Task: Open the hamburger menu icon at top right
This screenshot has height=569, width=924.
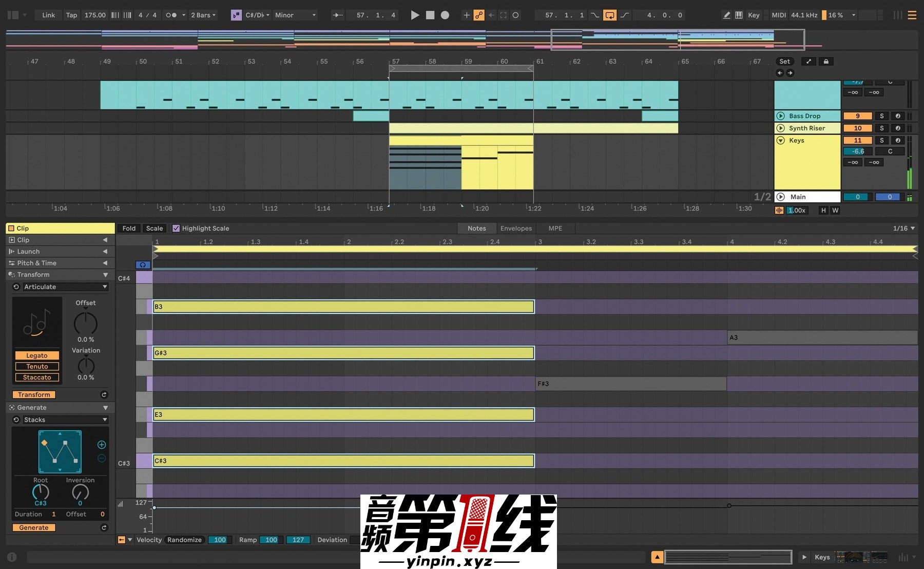Action: pyautogui.click(x=912, y=15)
